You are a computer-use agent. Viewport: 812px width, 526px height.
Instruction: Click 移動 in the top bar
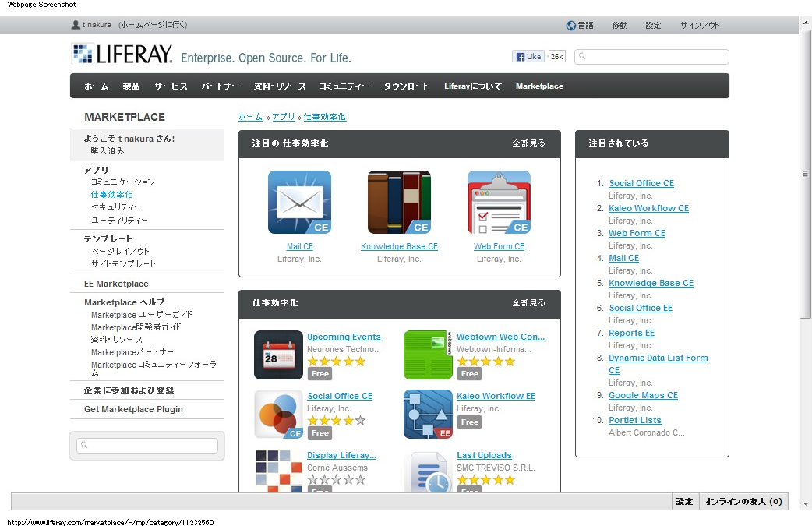pos(620,26)
